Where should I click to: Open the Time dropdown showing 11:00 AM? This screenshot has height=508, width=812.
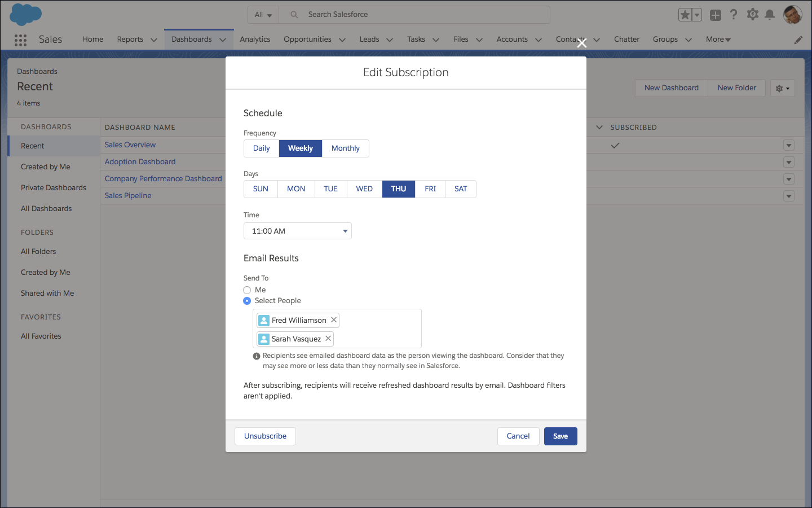tap(297, 230)
